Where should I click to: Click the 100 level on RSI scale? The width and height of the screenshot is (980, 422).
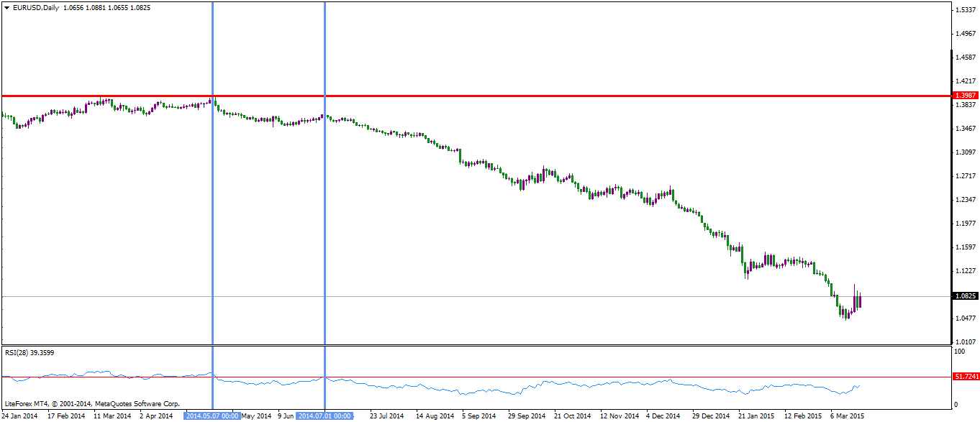pyautogui.click(x=958, y=351)
